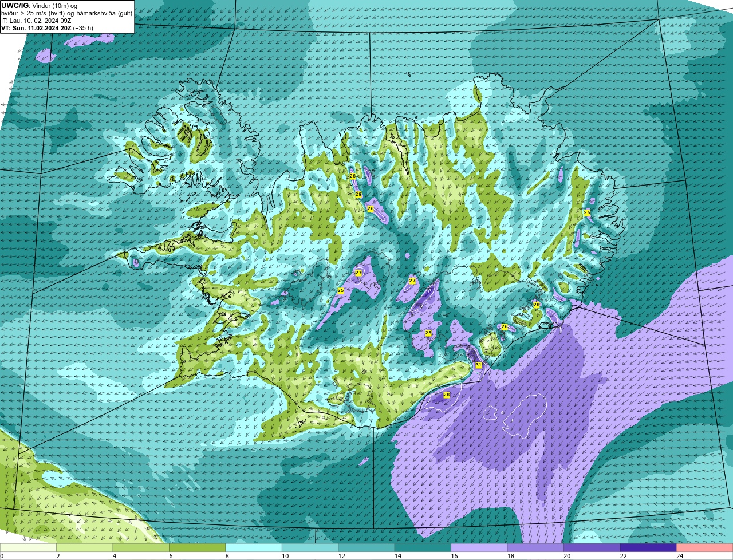Click the 14–16 m/s legend color swatch

423,547
